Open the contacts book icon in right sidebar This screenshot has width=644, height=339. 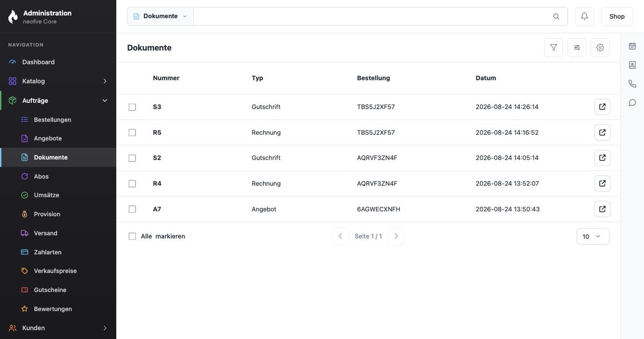click(632, 65)
